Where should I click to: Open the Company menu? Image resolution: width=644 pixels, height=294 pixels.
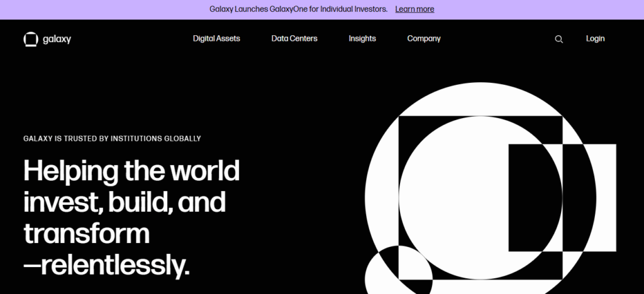(x=424, y=38)
